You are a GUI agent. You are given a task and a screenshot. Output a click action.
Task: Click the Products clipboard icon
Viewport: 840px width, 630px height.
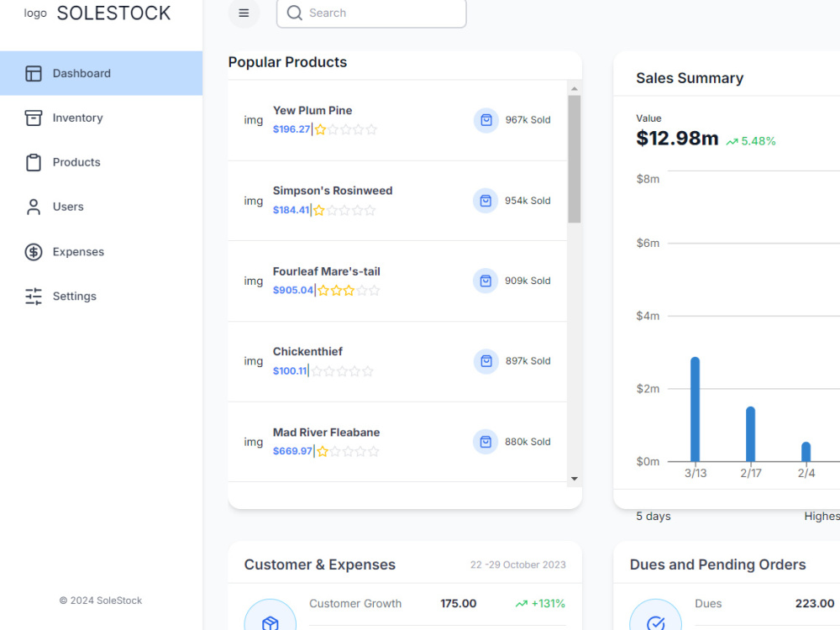pyautogui.click(x=34, y=162)
